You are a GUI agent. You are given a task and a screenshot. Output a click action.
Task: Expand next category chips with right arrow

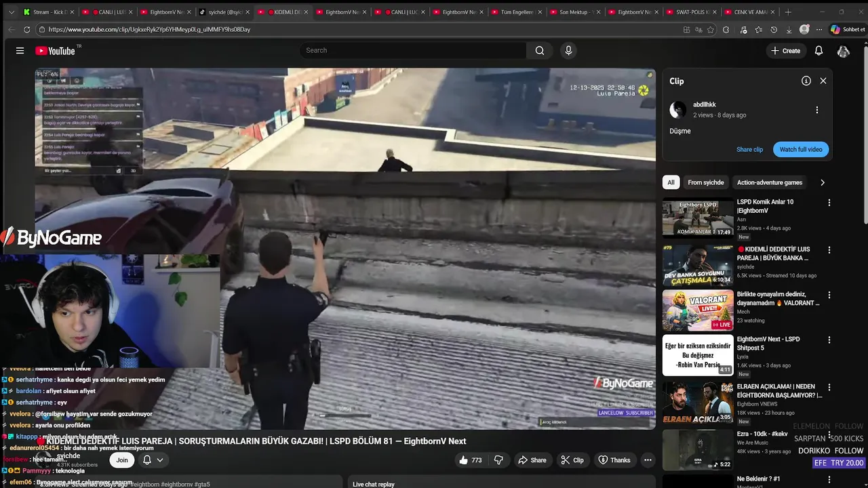pos(823,182)
